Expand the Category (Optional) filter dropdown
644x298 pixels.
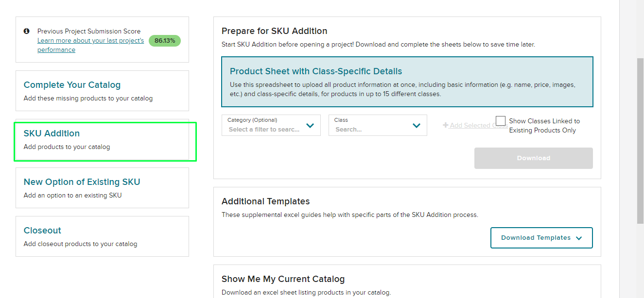click(310, 126)
